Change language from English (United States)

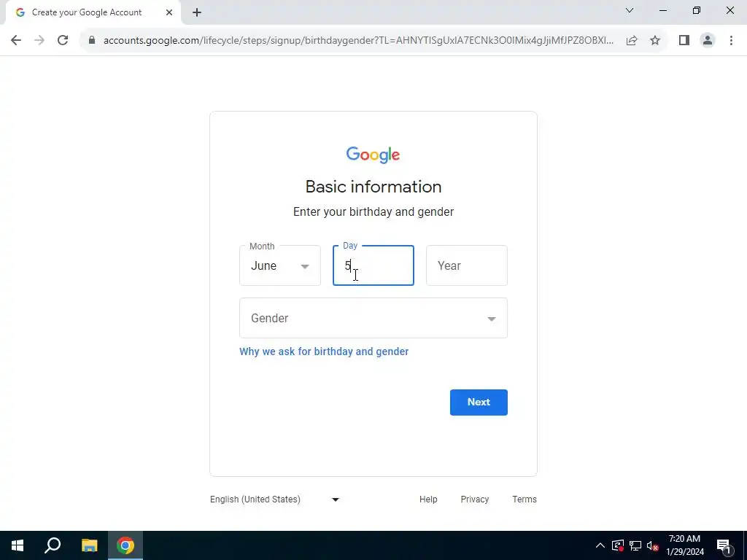pyautogui.click(x=275, y=499)
